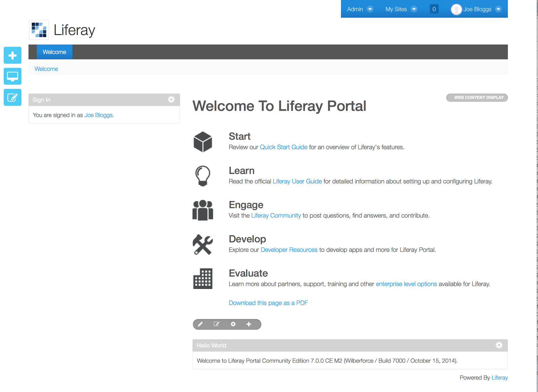
Task: Open Joe Bloggs link in Sign In portlet
Action: click(99, 115)
